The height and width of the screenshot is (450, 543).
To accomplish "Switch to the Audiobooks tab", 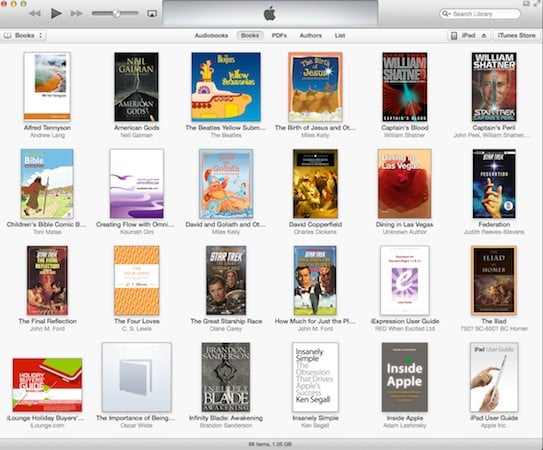I will coord(211,35).
